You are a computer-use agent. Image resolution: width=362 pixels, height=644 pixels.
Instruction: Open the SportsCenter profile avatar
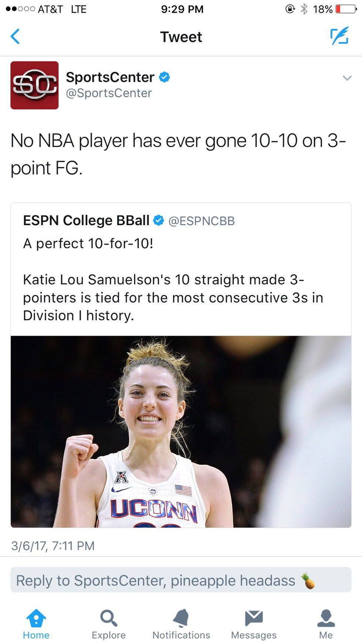(34, 85)
